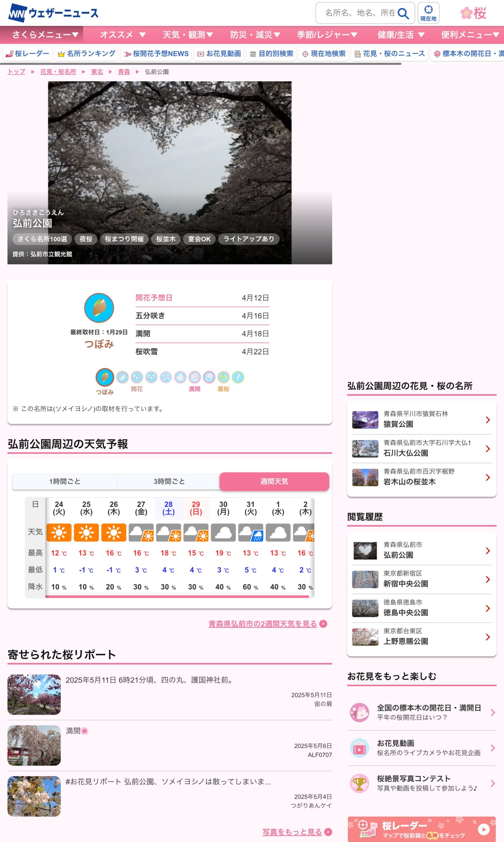Viewport: 504px width, 842px height.
Task: Click 青森県弘前市の2週間天気を見る link
Action: coord(263,624)
